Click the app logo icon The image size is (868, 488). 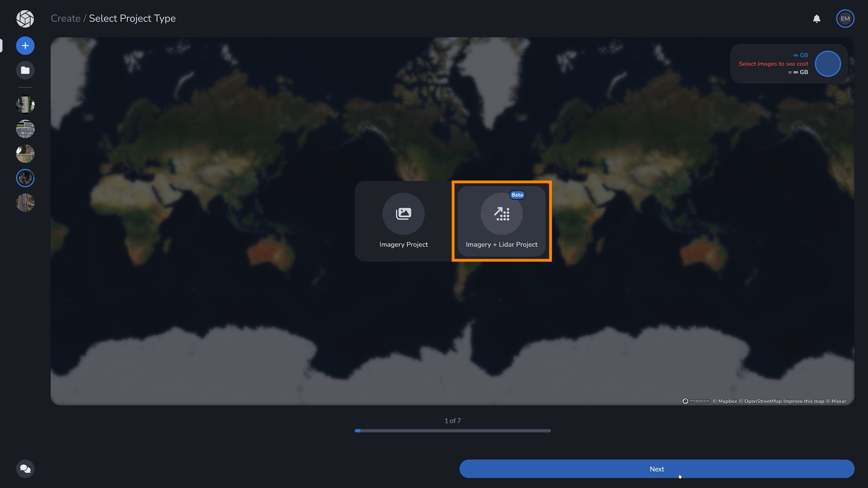point(25,19)
